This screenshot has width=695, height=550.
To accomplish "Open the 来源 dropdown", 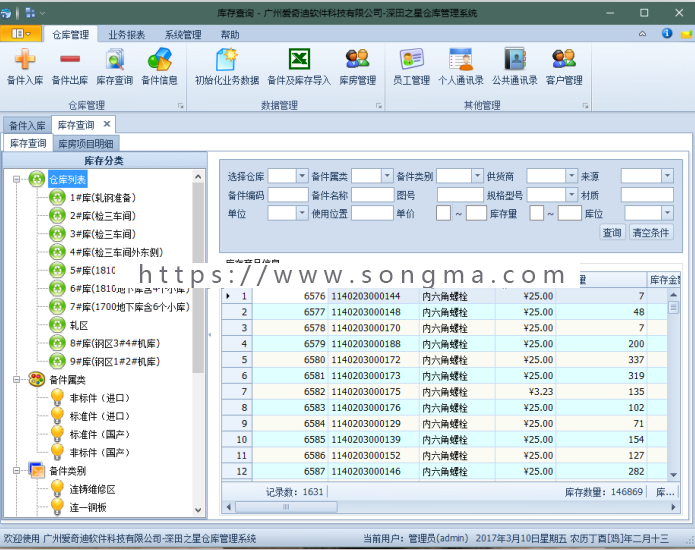I will pyautogui.click(x=668, y=176).
